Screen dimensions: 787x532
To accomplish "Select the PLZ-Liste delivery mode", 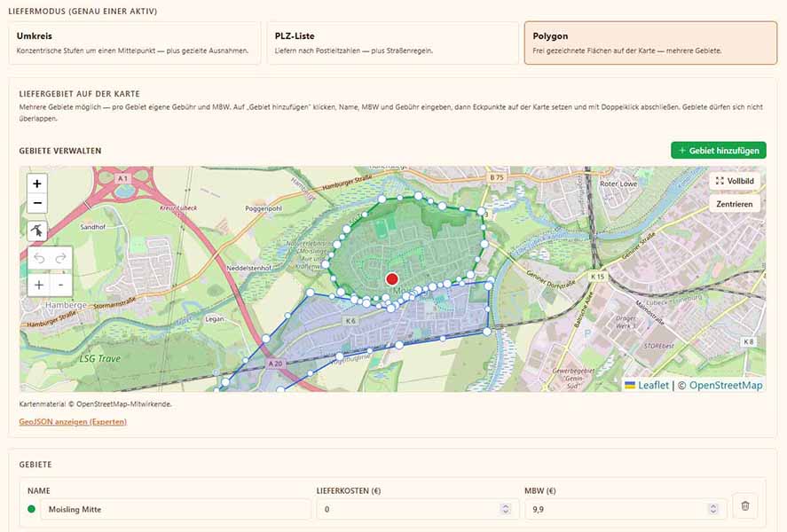I will pyautogui.click(x=392, y=43).
